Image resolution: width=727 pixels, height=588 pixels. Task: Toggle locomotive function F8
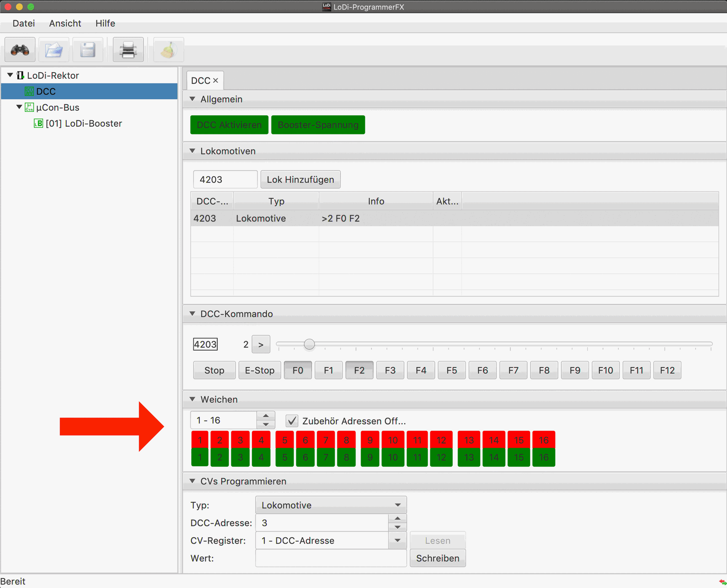click(544, 370)
